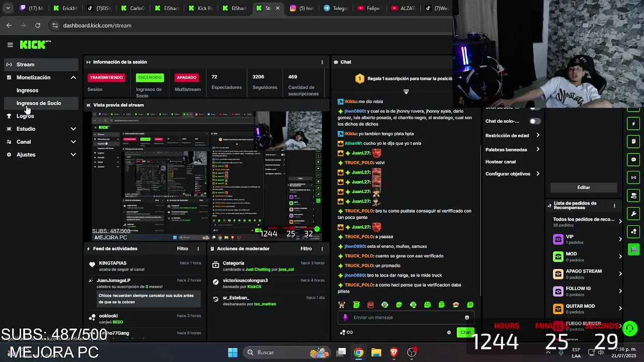Screen dimensions: 644x362
Task: Click the chat bubble icon in right sidebar
Action: [633, 160]
